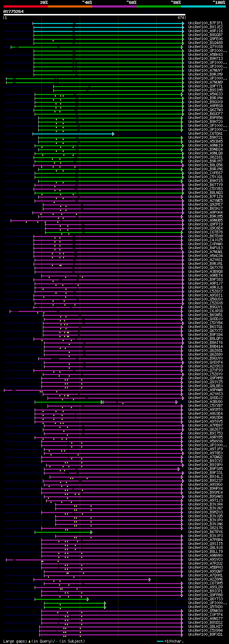
Task: Select the UniRef100_Q7Y0S8 hit label
Action: [205, 47]
